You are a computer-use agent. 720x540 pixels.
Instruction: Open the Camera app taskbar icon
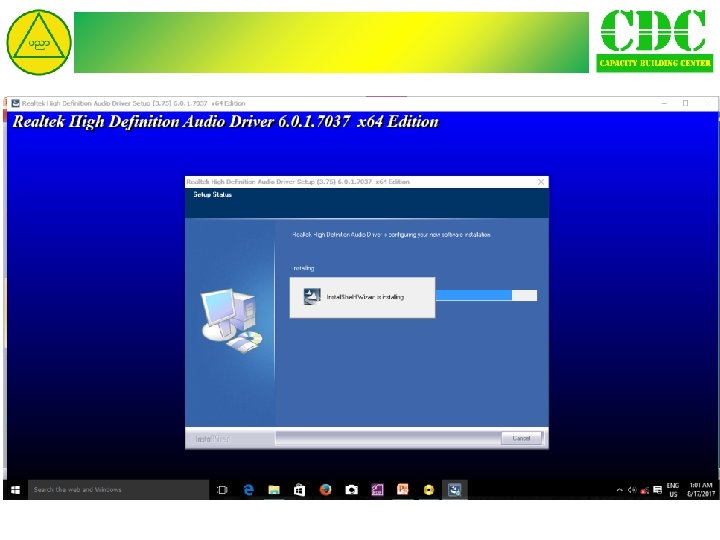coord(352,490)
